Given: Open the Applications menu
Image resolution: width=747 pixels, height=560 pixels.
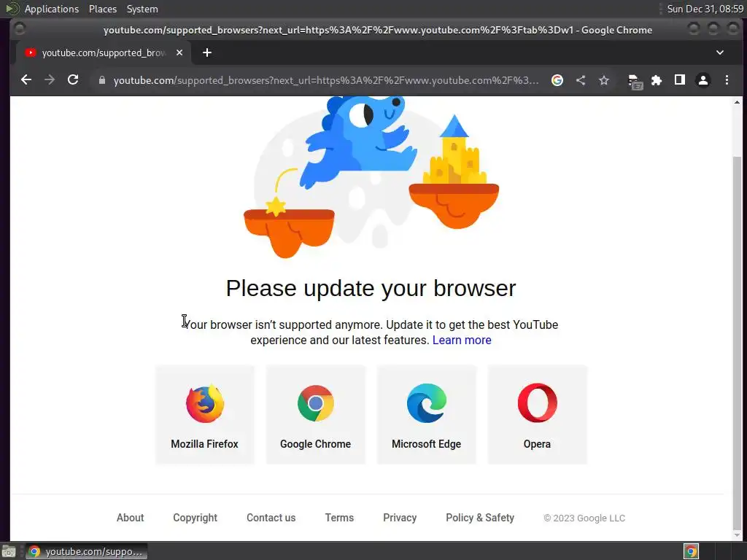Looking at the screenshot, I should [52, 9].
